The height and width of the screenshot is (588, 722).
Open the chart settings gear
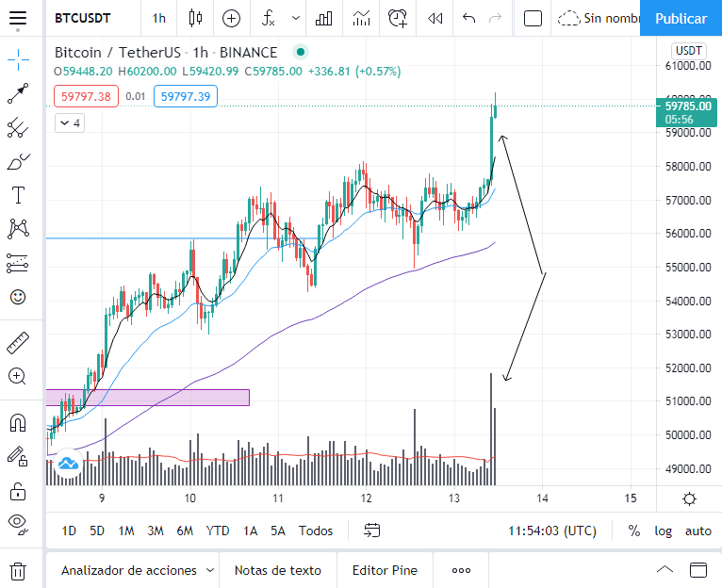[x=689, y=498]
